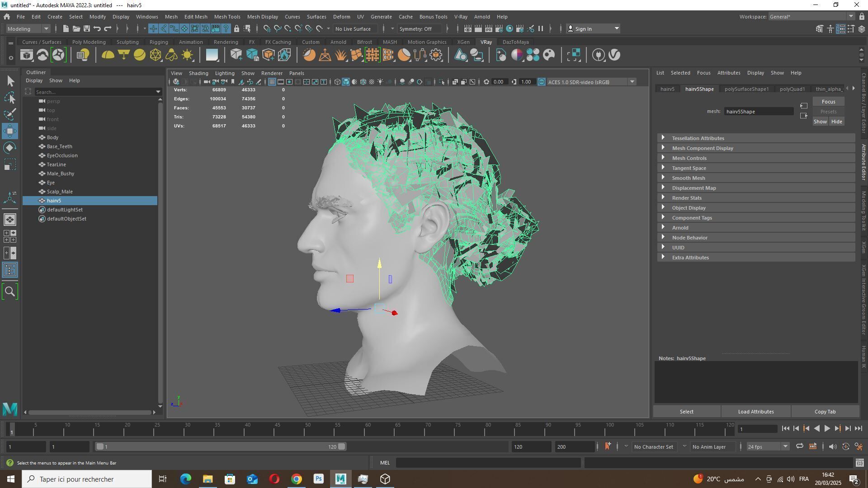
Task: Expand the Smooth Mesh section
Action: [756, 178]
